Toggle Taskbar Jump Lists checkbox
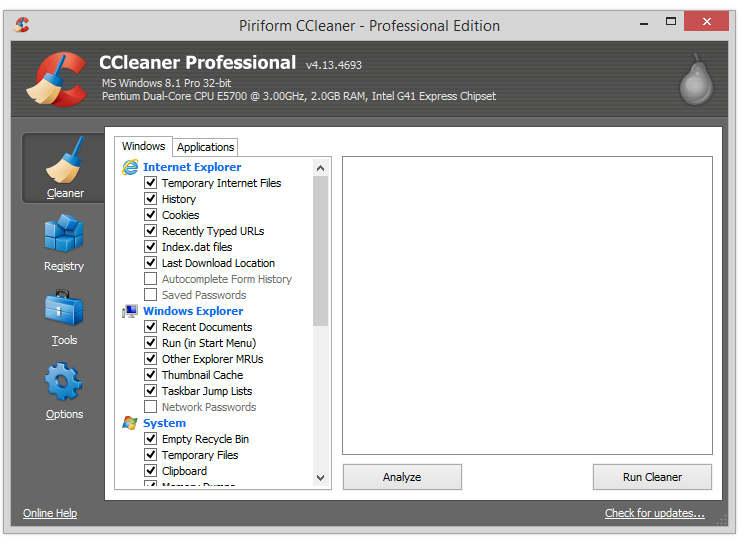The image size is (741, 542). point(151,391)
